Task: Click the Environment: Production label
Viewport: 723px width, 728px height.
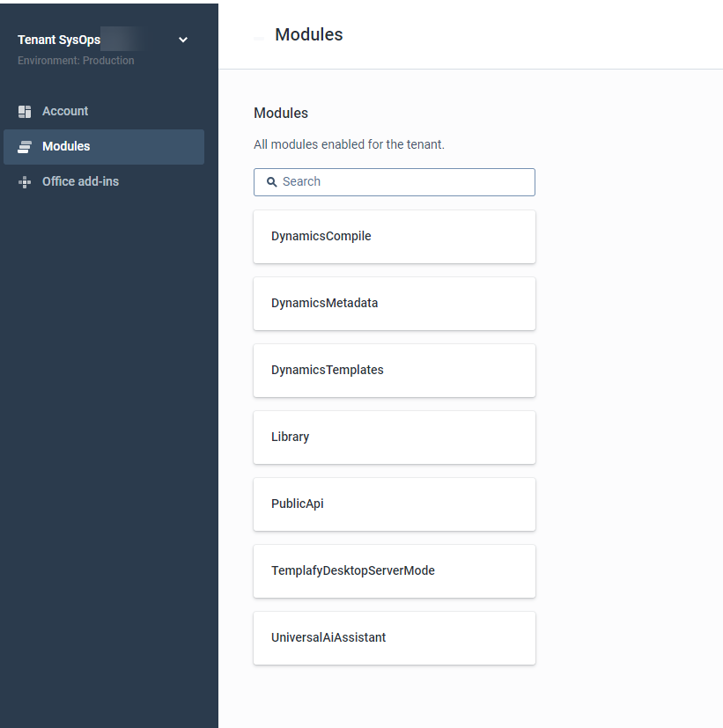Action: coord(76,61)
